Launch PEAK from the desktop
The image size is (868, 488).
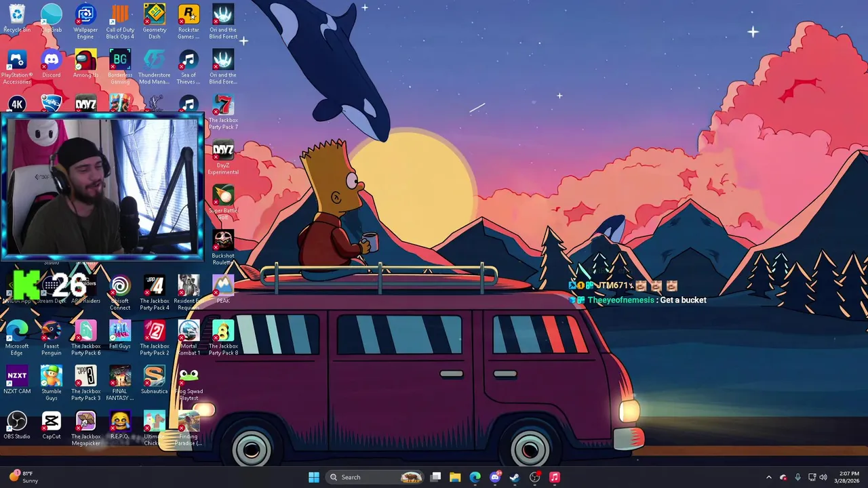pos(223,289)
